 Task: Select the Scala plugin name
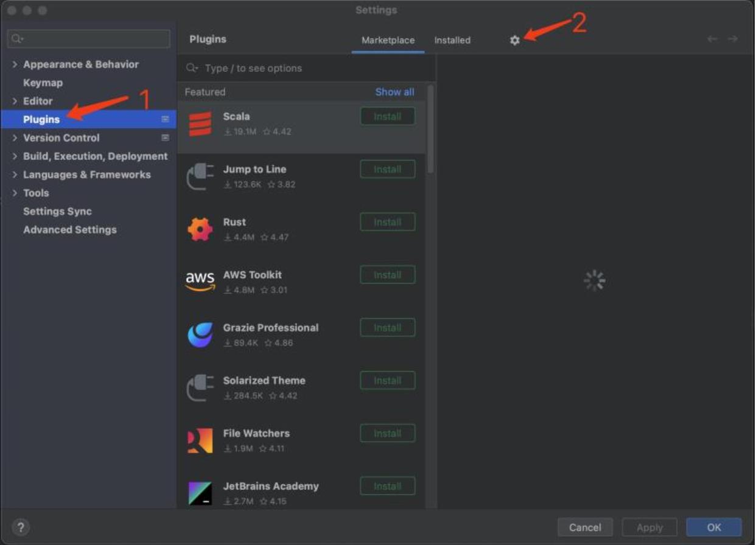236,116
